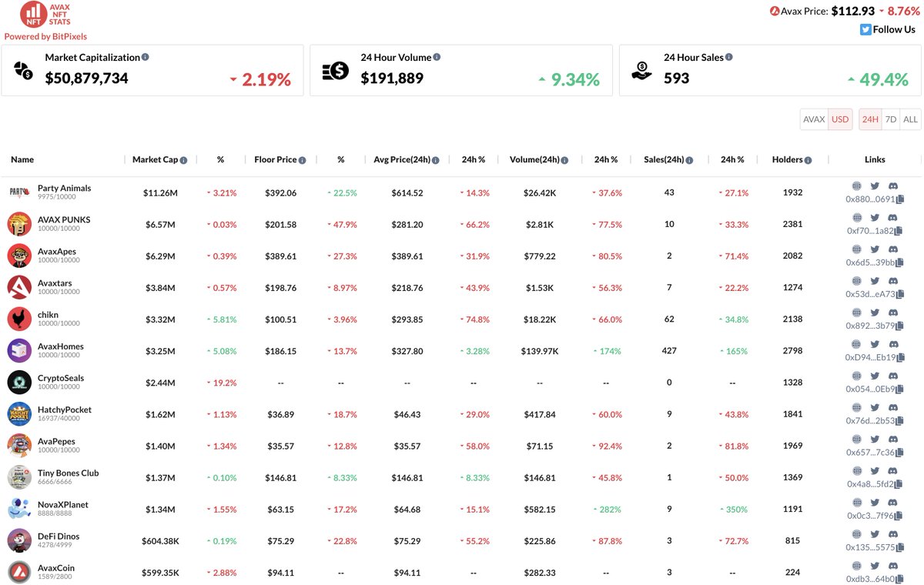Click the 24 Hour Sales info icon
924x585 pixels.
tap(729, 57)
